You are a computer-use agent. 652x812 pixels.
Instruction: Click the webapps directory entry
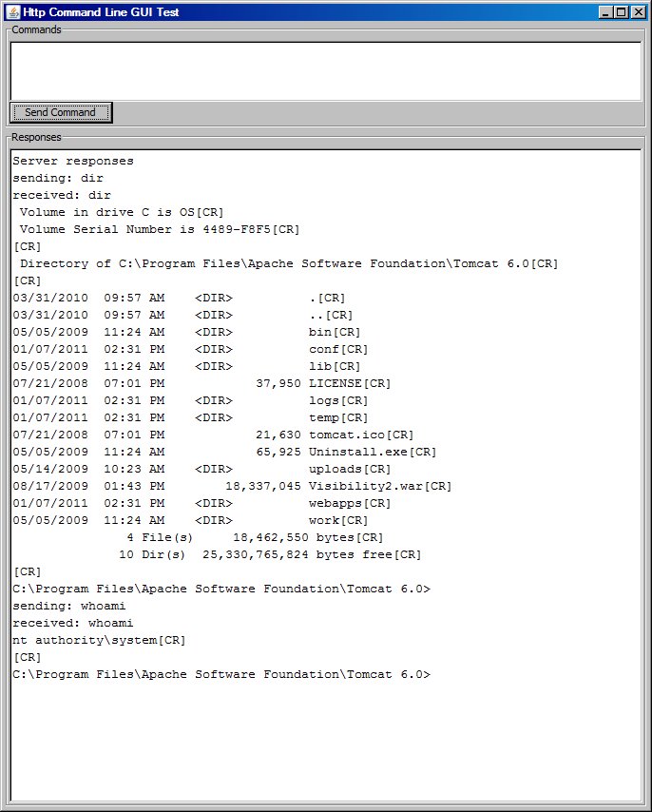coord(336,503)
